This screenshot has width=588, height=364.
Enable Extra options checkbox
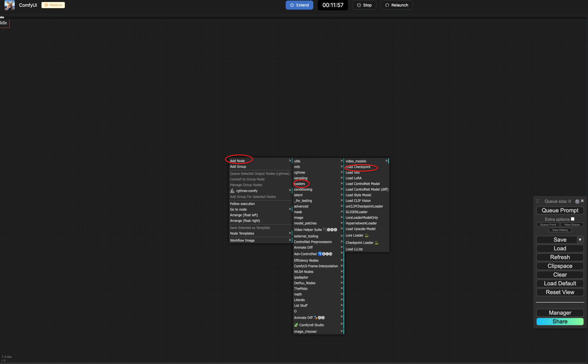click(x=572, y=219)
